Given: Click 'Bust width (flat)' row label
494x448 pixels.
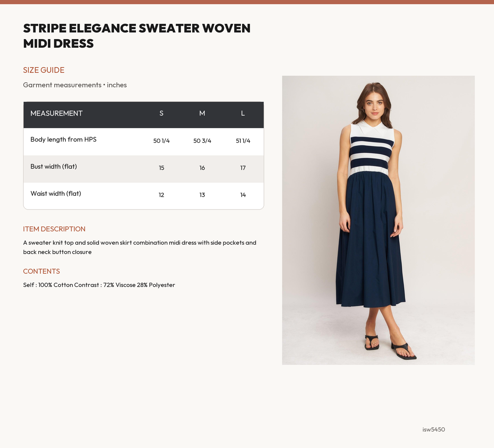Looking at the screenshot, I should click(54, 166).
